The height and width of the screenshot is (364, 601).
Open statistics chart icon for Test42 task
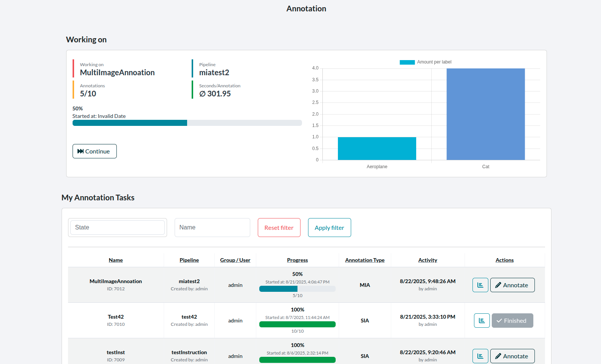(x=482, y=321)
